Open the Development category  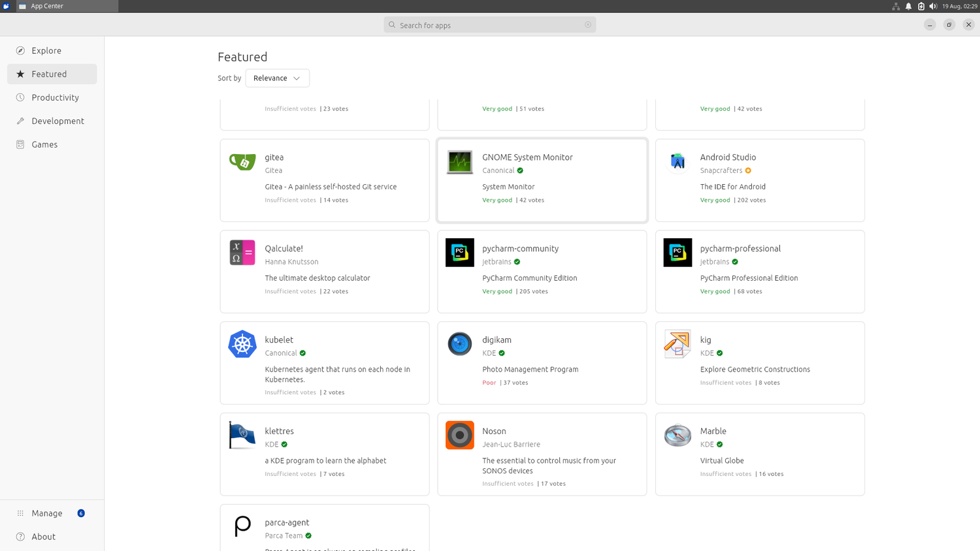52,121
